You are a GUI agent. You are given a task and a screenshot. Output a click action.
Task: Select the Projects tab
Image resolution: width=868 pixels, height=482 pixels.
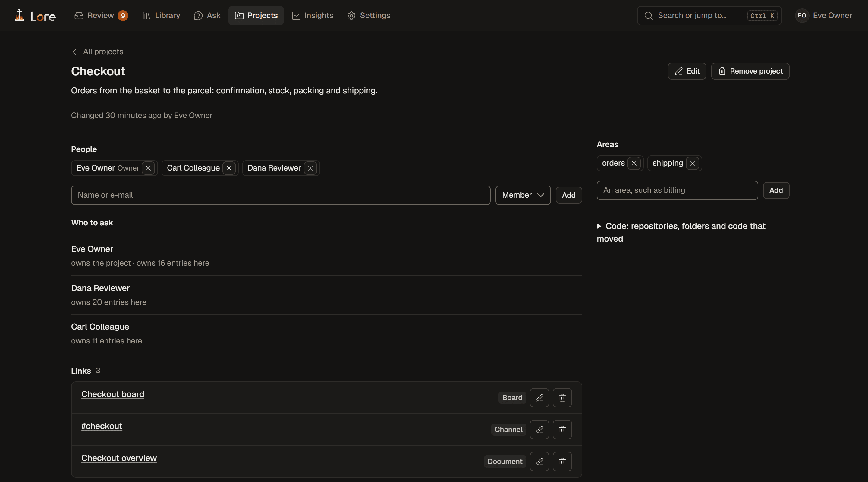point(256,15)
